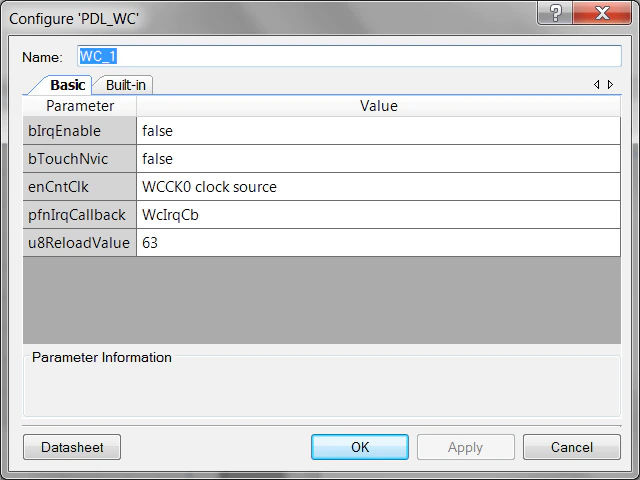Select the bIrqEnable parameter row label

pos(80,131)
